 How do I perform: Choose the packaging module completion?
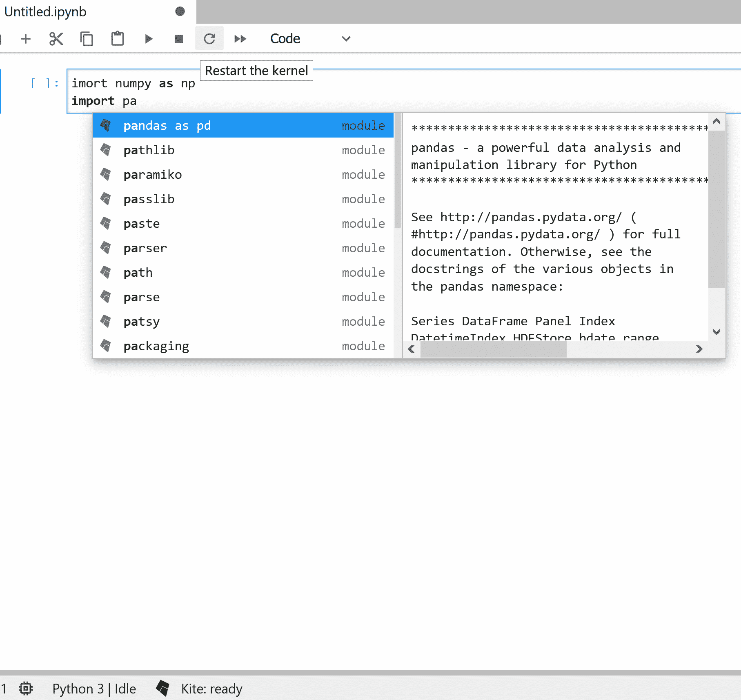[x=243, y=346]
